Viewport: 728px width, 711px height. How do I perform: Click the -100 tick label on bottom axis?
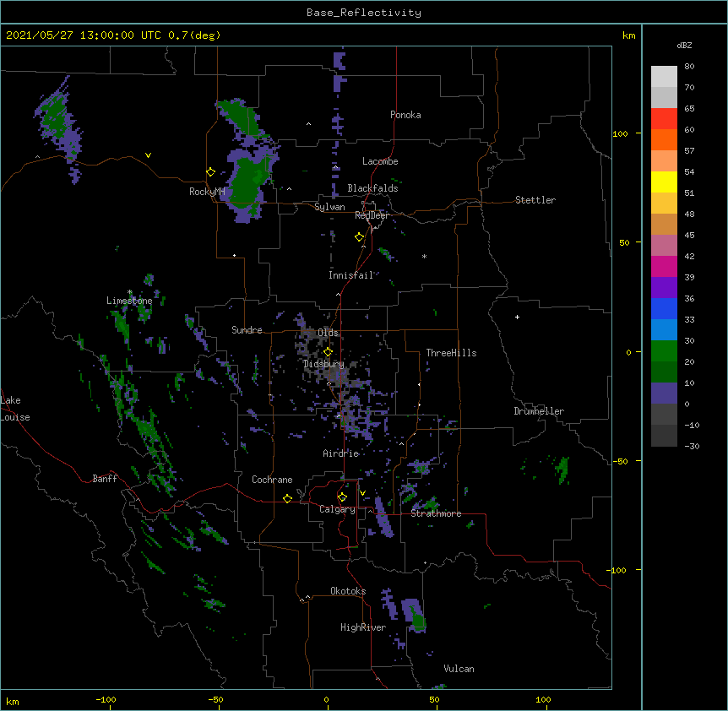pyautogui.click(x=106, y=699)
